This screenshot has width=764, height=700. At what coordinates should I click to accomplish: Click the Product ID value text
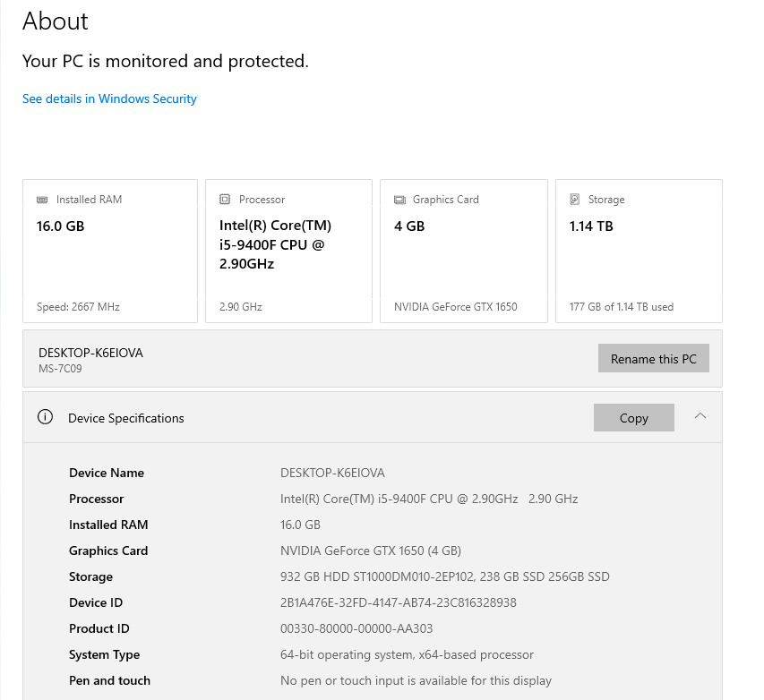[x=356, y=628]
